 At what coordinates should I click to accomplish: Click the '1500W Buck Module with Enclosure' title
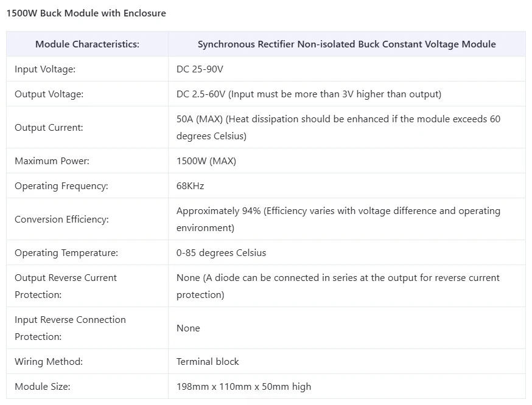tap(86, 13)
